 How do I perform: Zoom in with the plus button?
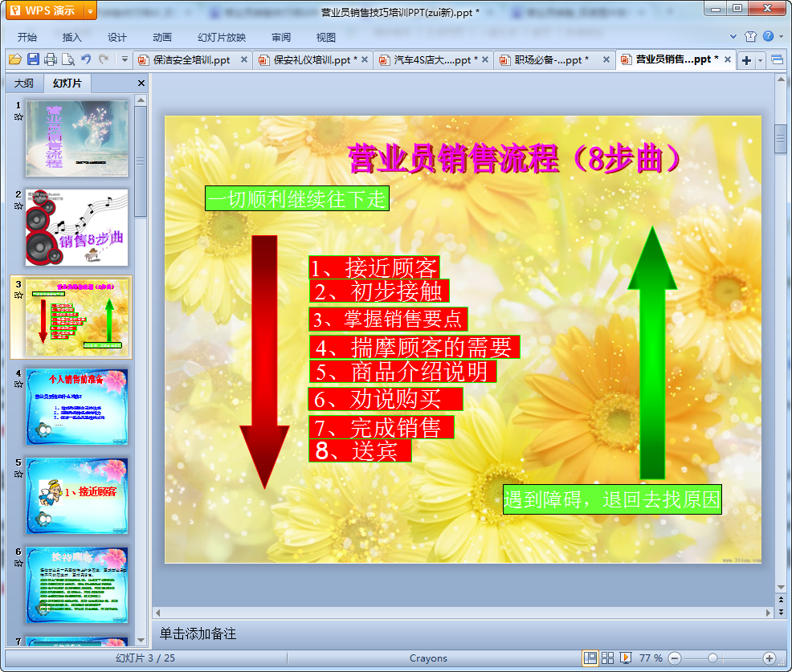coord(769,658)
